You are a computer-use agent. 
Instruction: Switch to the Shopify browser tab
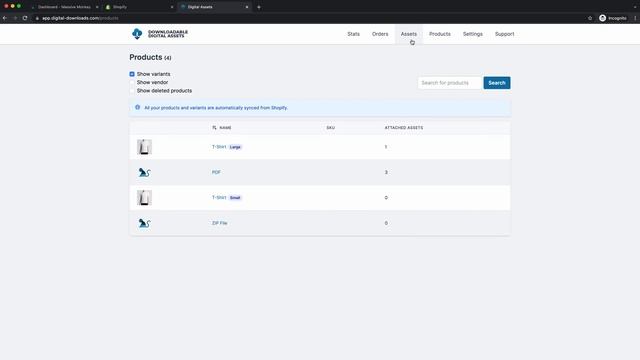click(x=139, y=7)
